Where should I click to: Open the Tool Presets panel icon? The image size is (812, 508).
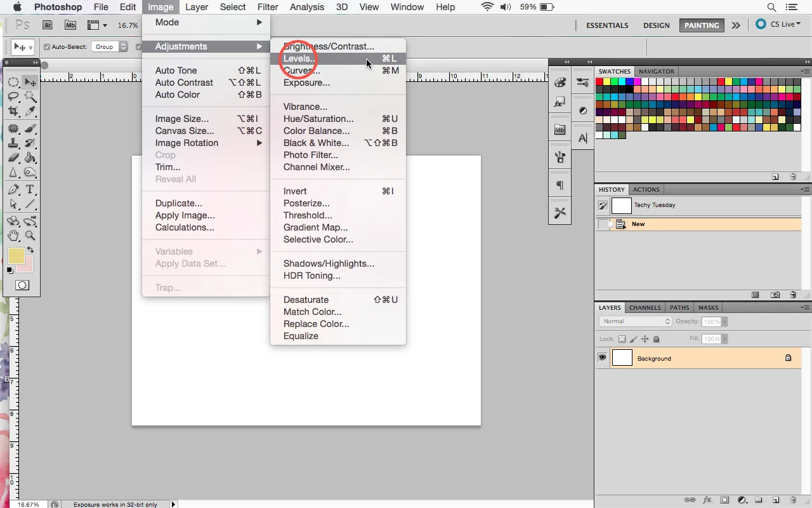(x=560, y=213)
